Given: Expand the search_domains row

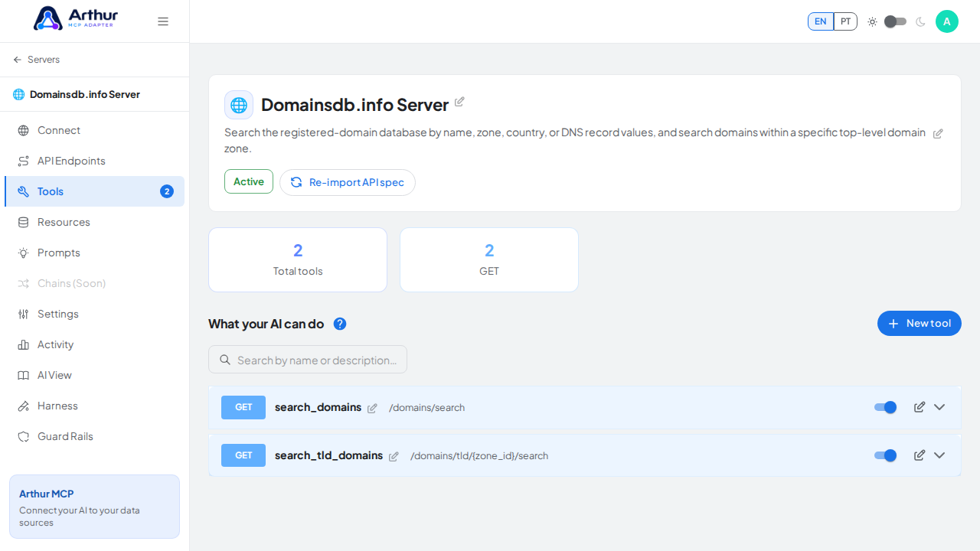Looking at the screenshot, I should coord(939,407).
